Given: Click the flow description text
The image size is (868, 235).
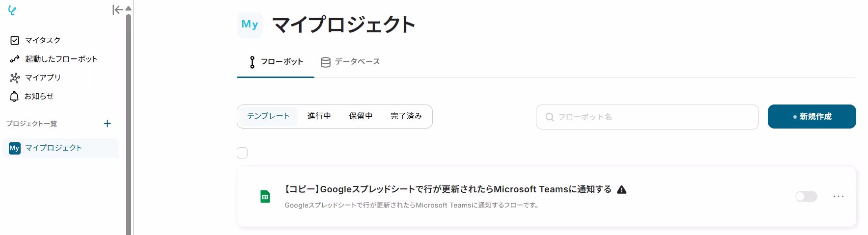Looking at the screenshot, I should tap(412, 205).
